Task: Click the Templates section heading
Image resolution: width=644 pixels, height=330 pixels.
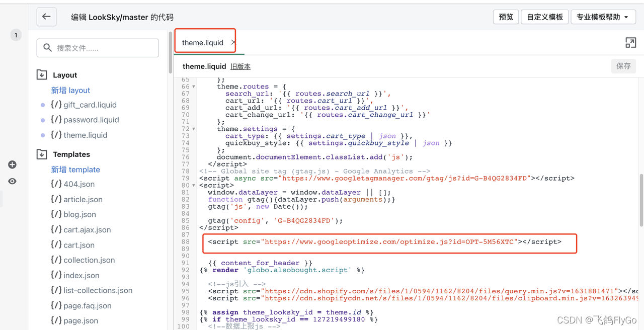Action: coord(71,154)
